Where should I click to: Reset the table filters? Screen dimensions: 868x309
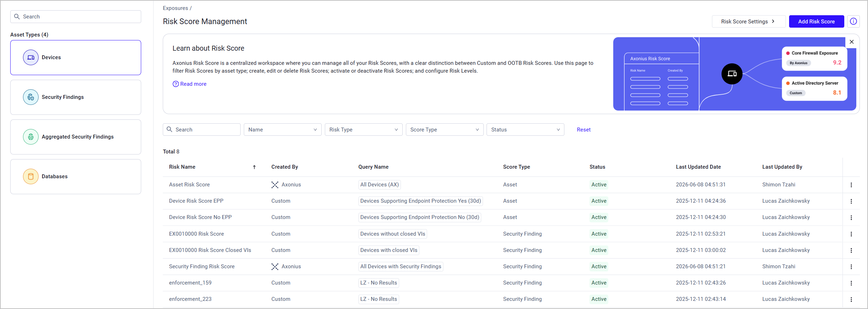584,130
